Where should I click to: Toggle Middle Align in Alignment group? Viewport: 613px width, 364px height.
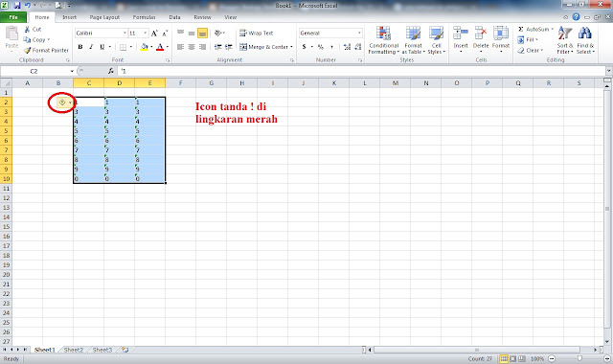[x=192, y=33]
